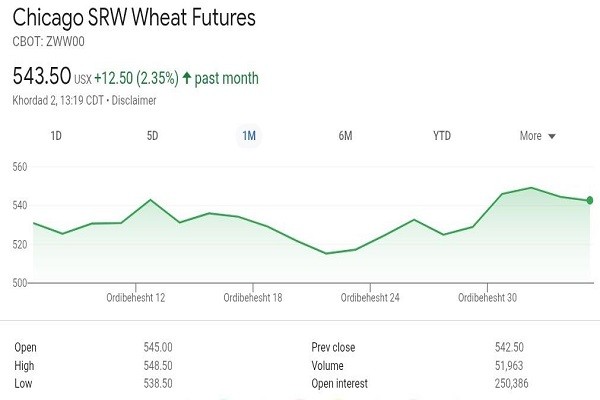The height and width of the screenshot is (400, 600).
Task: Select Ordibehesht 18 on the chart axis
Action: pos(253,298)
